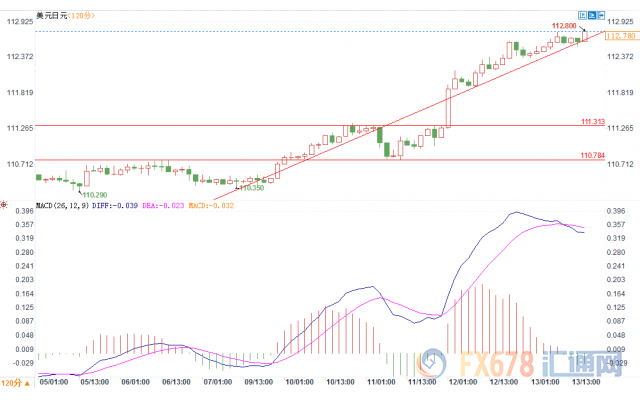Screen dimensions: 640x400
Task: Click the 05/01:00 time axis label
Action: click(53, 383)
